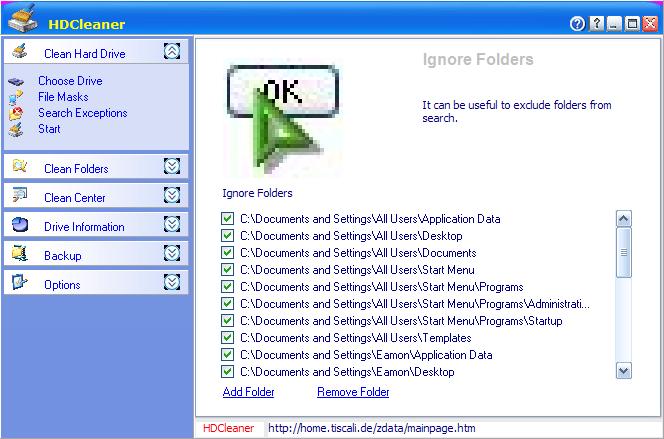This screenshot has height=439, width=664.
Task: Click the Backup icon
Action: point(19,253)
